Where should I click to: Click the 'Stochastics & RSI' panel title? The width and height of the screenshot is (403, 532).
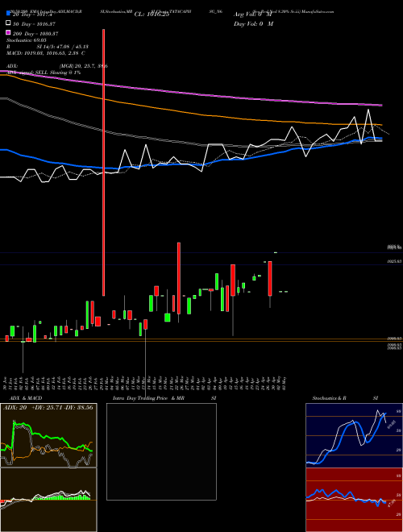[345, 398]
